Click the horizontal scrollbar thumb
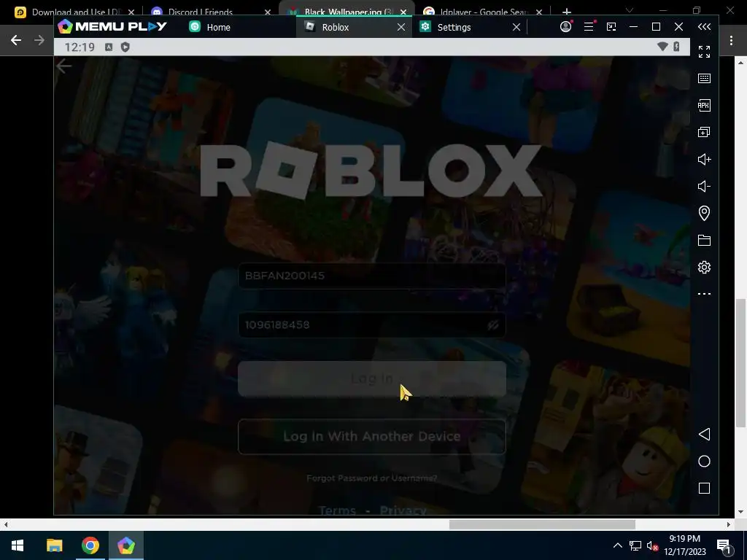The width and height of the screenshot is (747, 560). [x=542, y=524]
